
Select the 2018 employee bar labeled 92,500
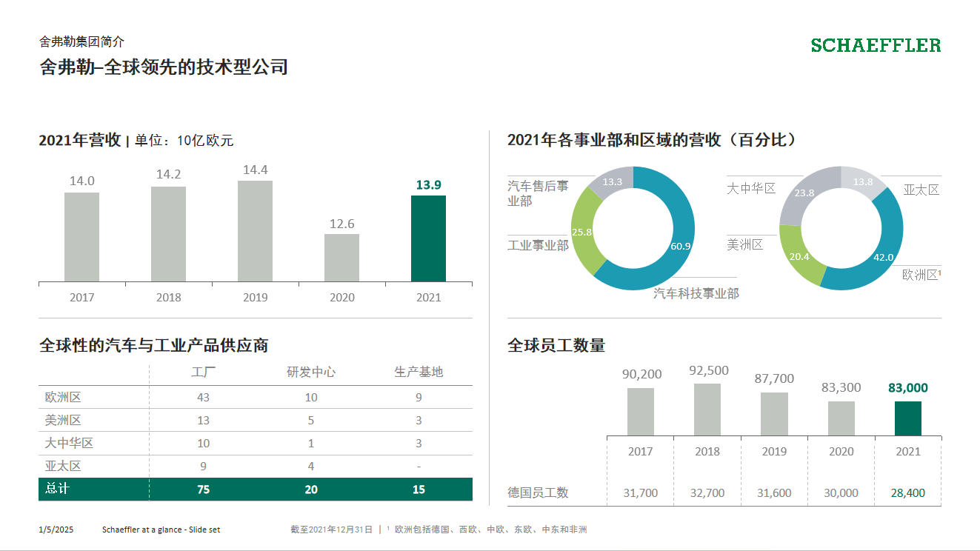point(707,410)
